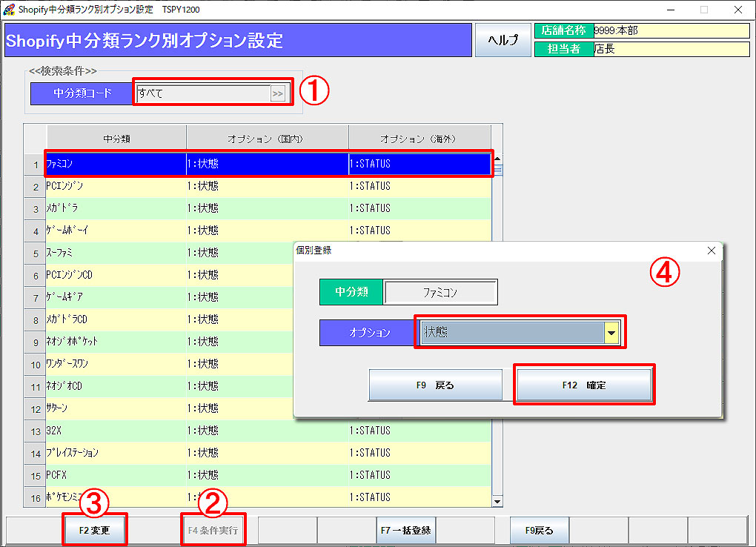This screenshot has width=756, height=547.
Task: Click the F2 変更 function button
Action: click(94, 530)
